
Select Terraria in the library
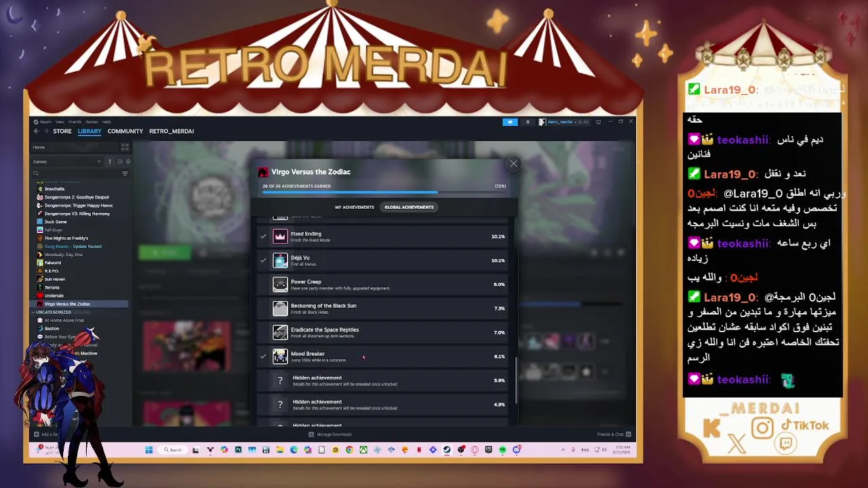[52, 287]
